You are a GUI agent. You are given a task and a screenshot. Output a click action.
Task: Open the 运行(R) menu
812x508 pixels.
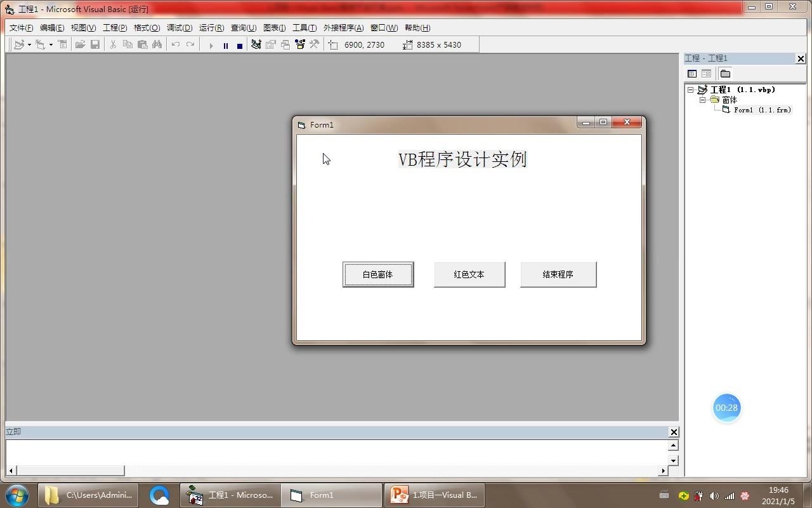click(x=211, y=27)
